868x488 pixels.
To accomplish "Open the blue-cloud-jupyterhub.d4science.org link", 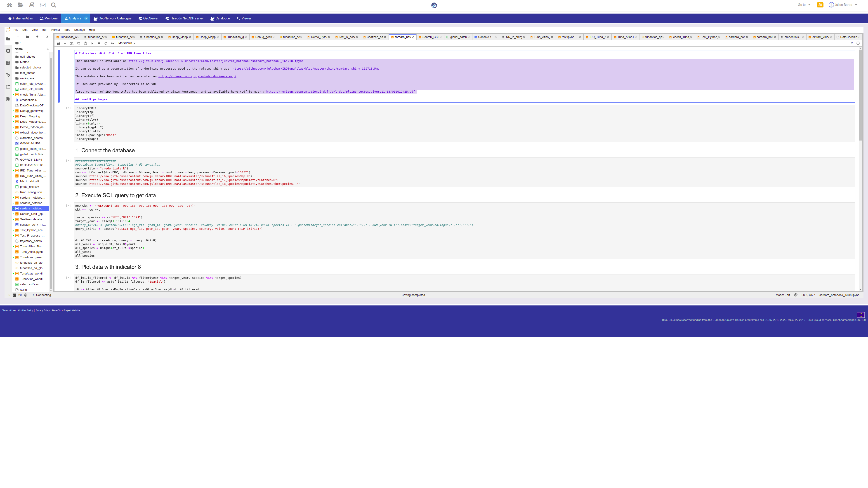I will point(197,76).
